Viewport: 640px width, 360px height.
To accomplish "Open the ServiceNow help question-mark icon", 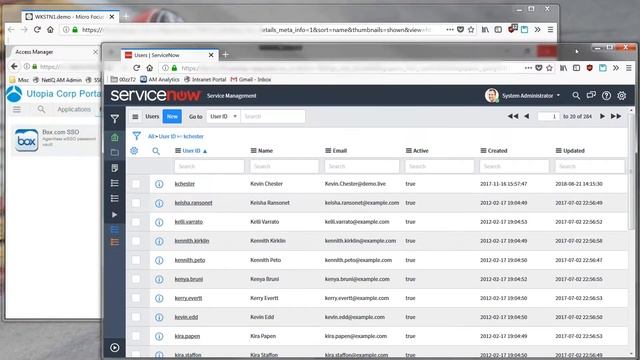I will pos(607,96).
